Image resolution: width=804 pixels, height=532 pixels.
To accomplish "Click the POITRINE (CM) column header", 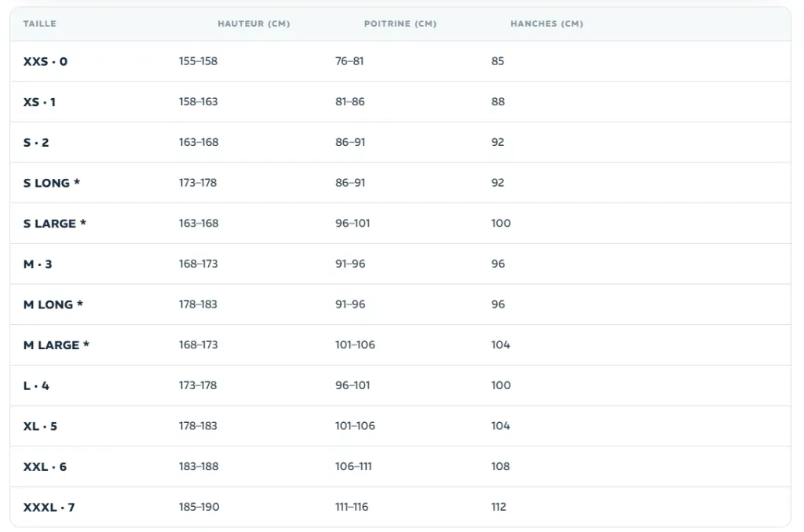I will 400,24.
